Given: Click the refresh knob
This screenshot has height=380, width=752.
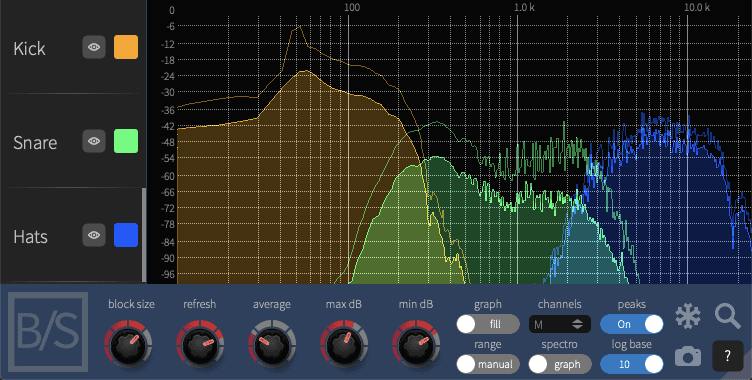Looking at the screenshot, I should point(200,344).
